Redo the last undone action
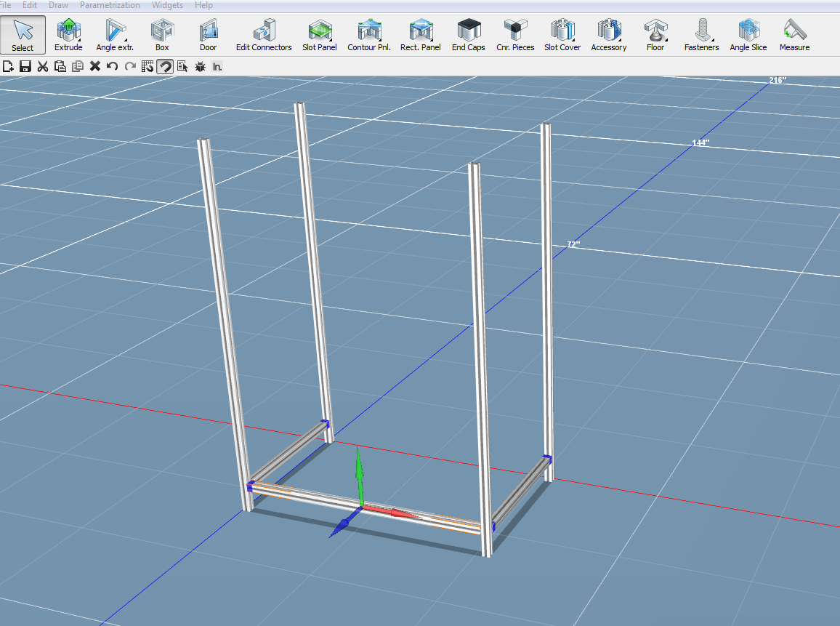The image size is (840, 626). tap(129, 66)
